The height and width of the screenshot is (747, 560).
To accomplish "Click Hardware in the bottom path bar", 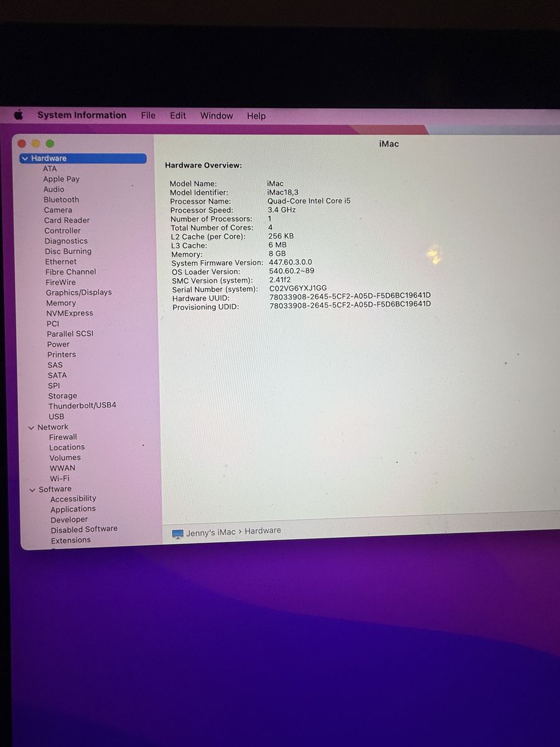I will pyautogui.click(x=263, y=530).
